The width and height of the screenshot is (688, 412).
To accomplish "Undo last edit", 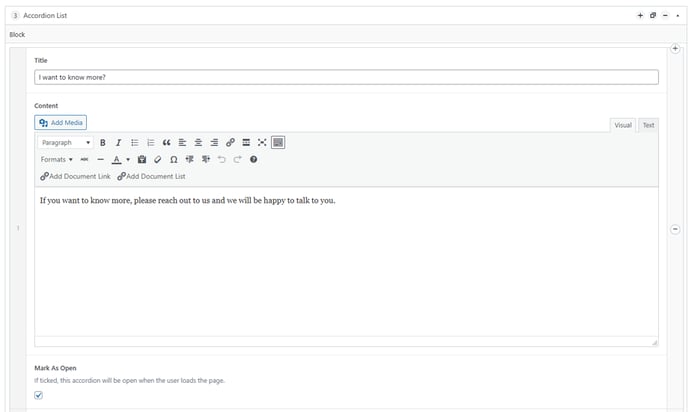I will (222, 159).
